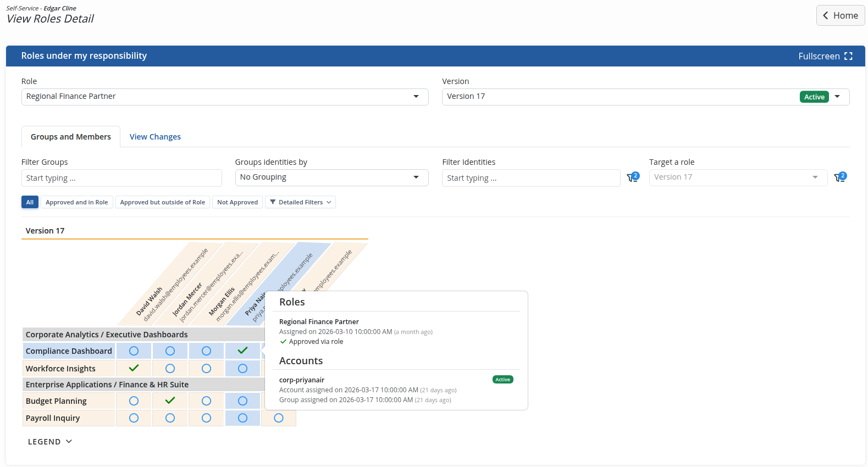Select Approved but outside of Role filter
868x467 pixels.
163,202
